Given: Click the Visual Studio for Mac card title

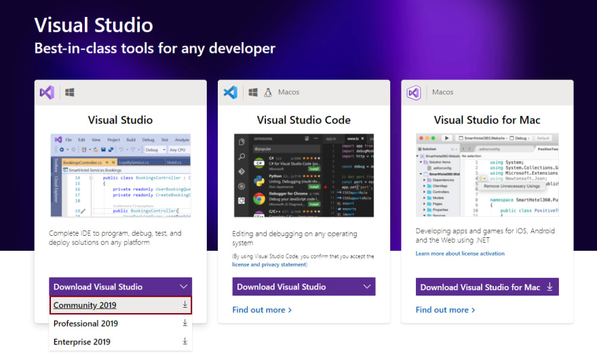Looking at the screenshot, I should (x=487, y=120).
